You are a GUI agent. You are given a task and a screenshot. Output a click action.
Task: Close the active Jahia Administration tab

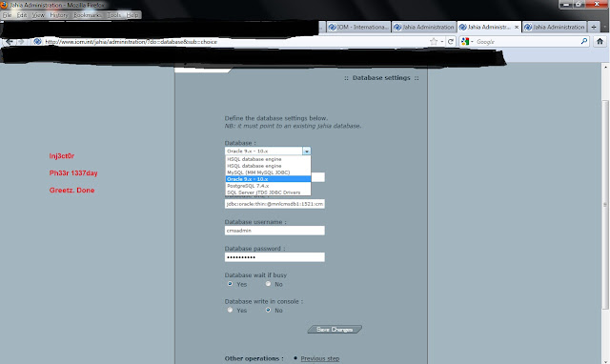point(517,27)
